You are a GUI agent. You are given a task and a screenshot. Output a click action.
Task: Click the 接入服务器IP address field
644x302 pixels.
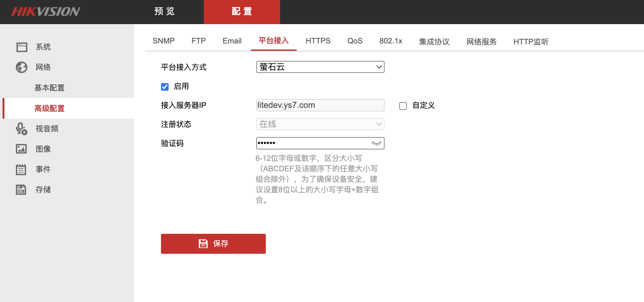[320, 105]
